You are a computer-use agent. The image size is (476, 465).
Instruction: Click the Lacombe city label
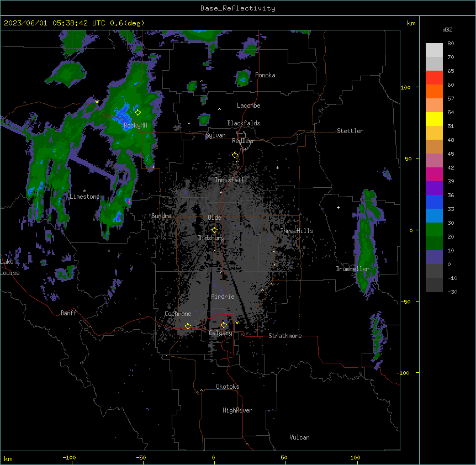pyautogui.click(x=248, y=105)
